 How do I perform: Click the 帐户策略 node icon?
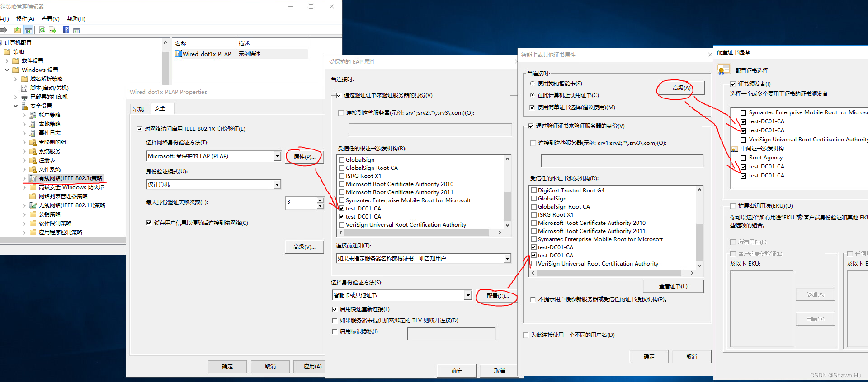pos(33,115)
